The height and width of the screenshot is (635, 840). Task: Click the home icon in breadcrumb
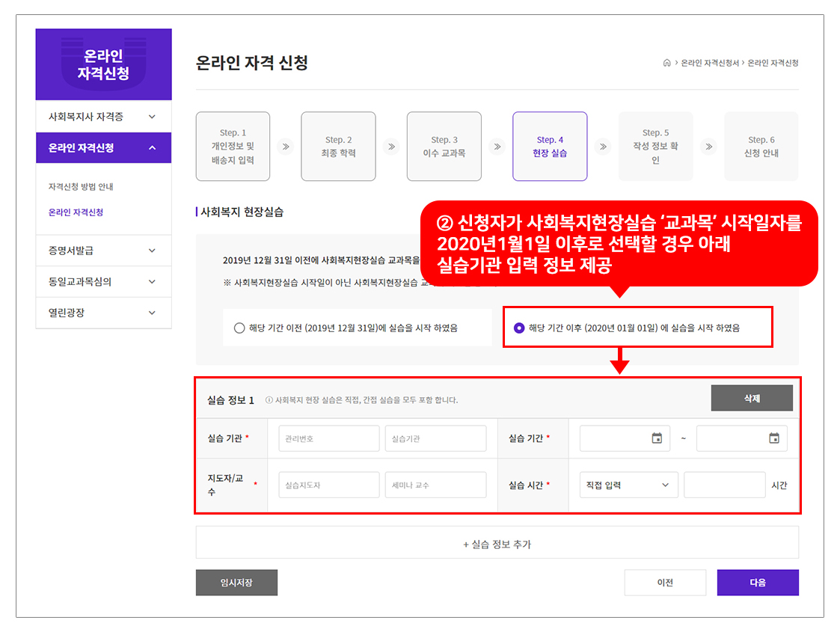666,63
